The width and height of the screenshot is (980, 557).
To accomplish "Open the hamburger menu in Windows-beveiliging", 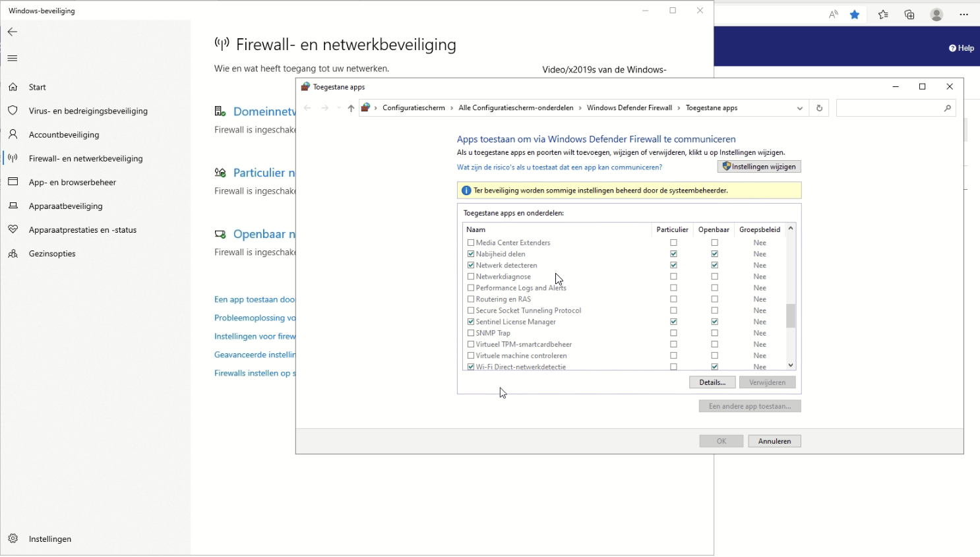I will click(x=13, y=58).
